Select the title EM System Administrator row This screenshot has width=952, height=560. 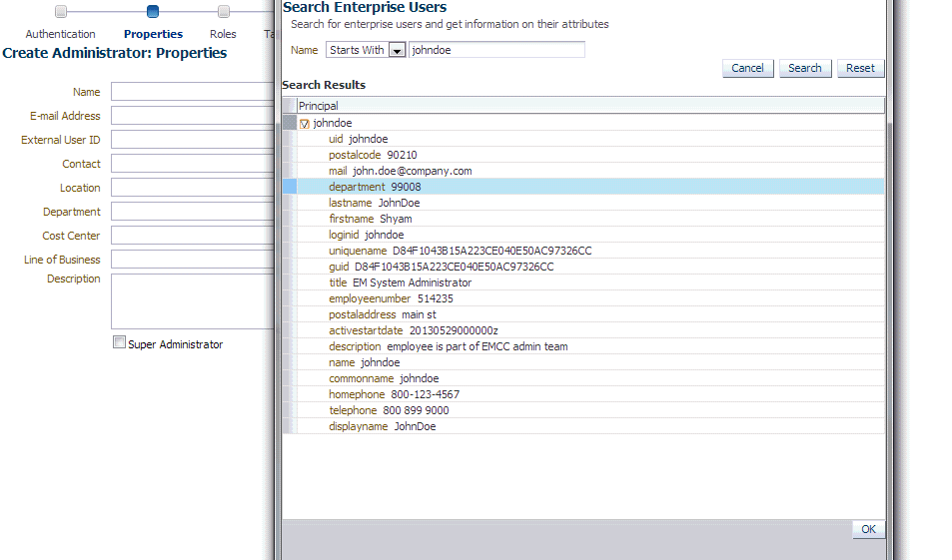tap(590, 282)
